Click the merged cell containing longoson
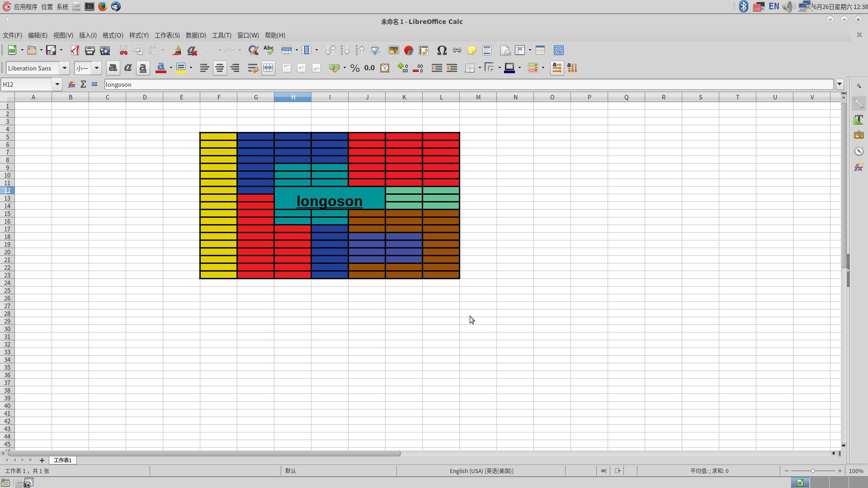 [330, 198]
